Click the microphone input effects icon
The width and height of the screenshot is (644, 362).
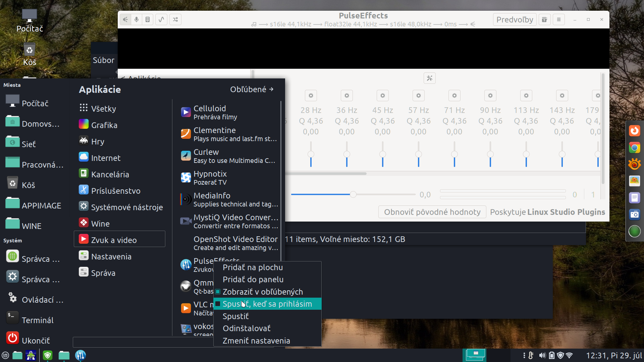pos(136,19)
